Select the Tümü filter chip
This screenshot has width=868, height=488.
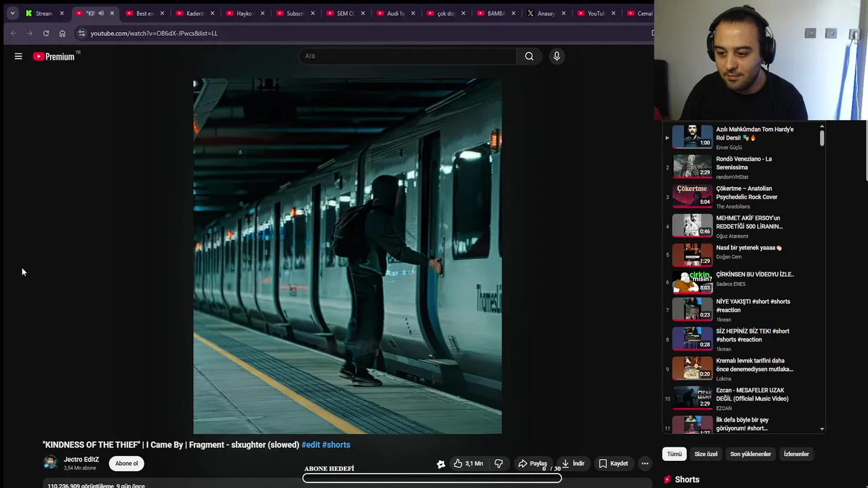coord(674,454)
